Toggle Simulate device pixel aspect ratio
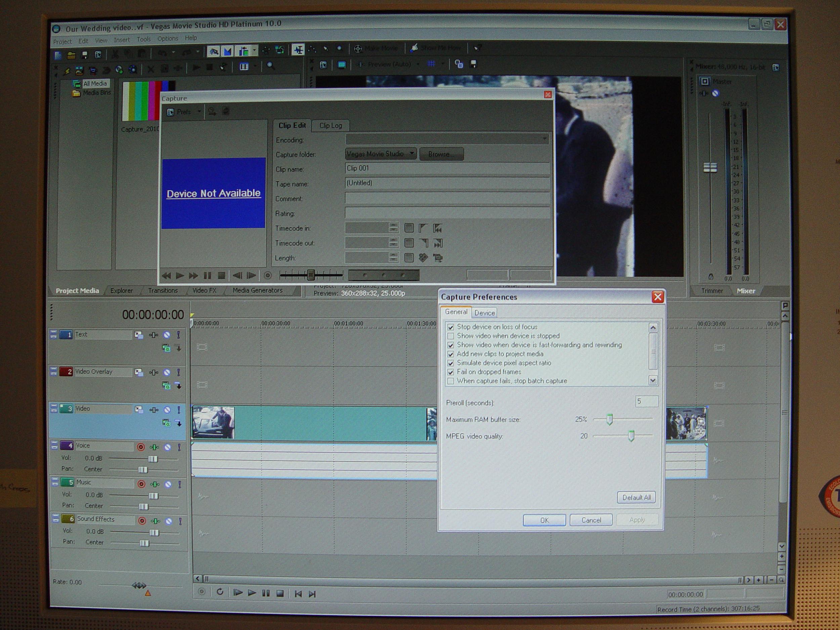Screen dimensions: 840x630 click(x=450, y=363)
